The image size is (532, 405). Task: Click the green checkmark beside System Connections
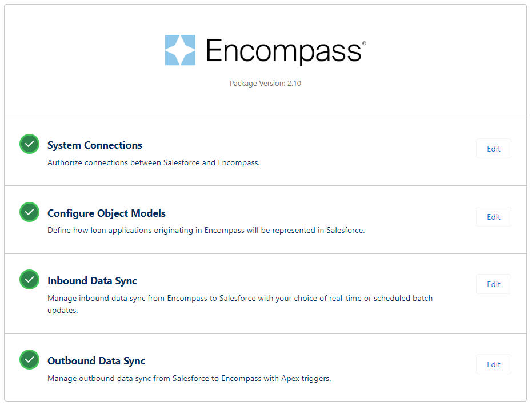[30, 144]
